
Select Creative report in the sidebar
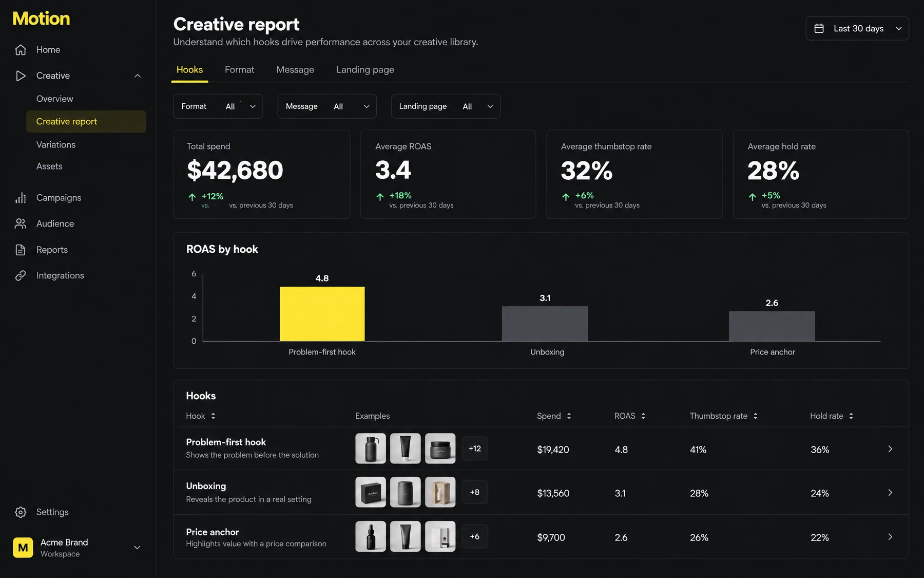86,122
